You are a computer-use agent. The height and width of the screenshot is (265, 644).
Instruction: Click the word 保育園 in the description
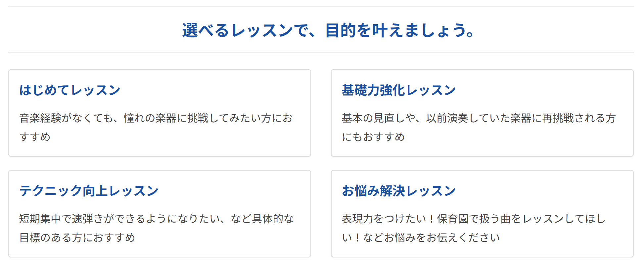tap(453, 219)
